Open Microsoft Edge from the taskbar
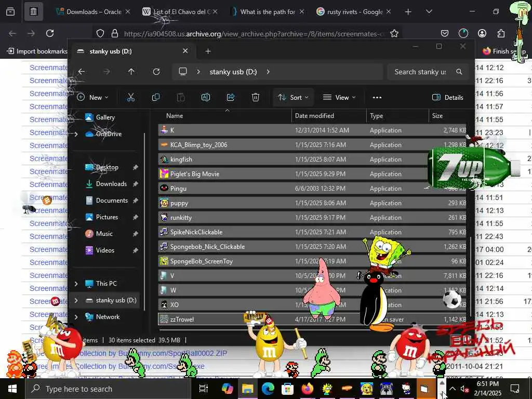 268,389
